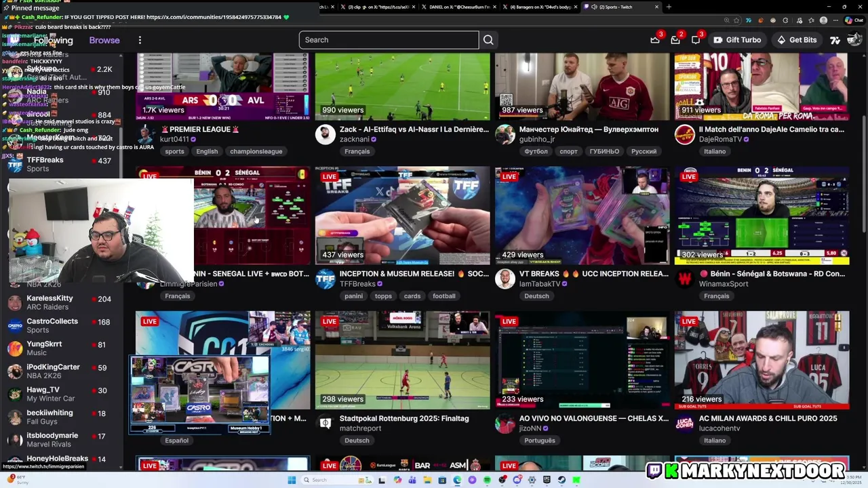Screen dimensions: 868x488
Task: Open Epic Games Launcher from the taskbar
Action: point(547,480)
